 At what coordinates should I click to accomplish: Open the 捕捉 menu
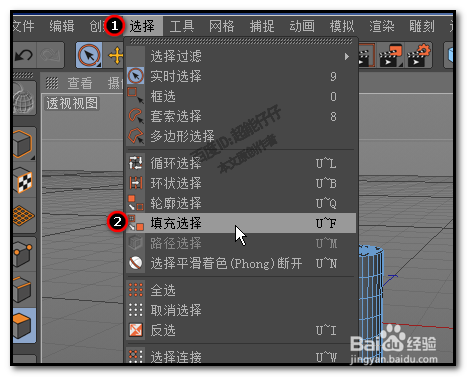(262, 26)
